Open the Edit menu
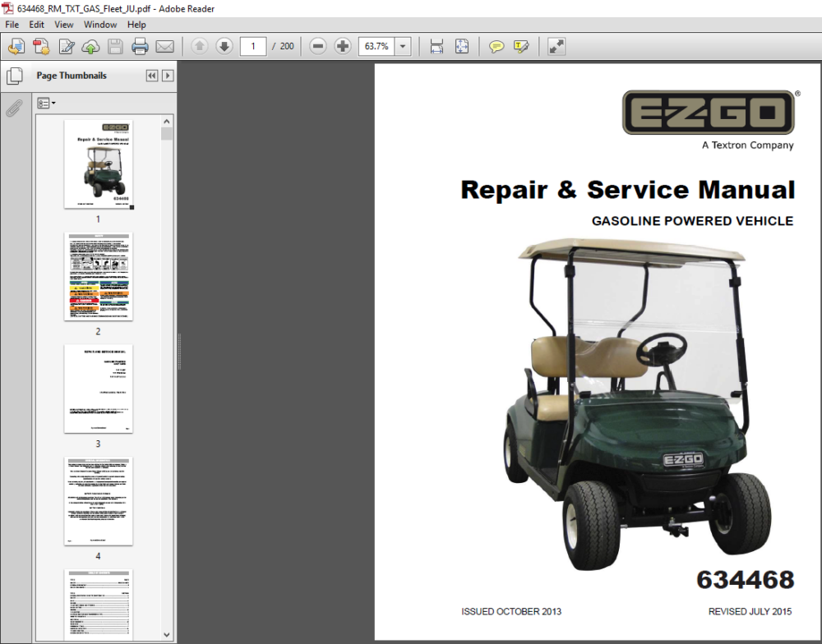This screenshot has height=644, width=822. [x=36, y=25]
